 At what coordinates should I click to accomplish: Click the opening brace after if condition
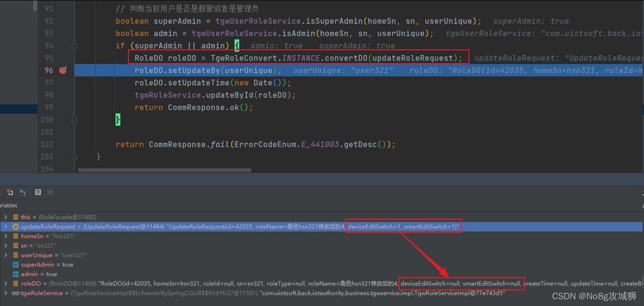[x=237, y=46]
